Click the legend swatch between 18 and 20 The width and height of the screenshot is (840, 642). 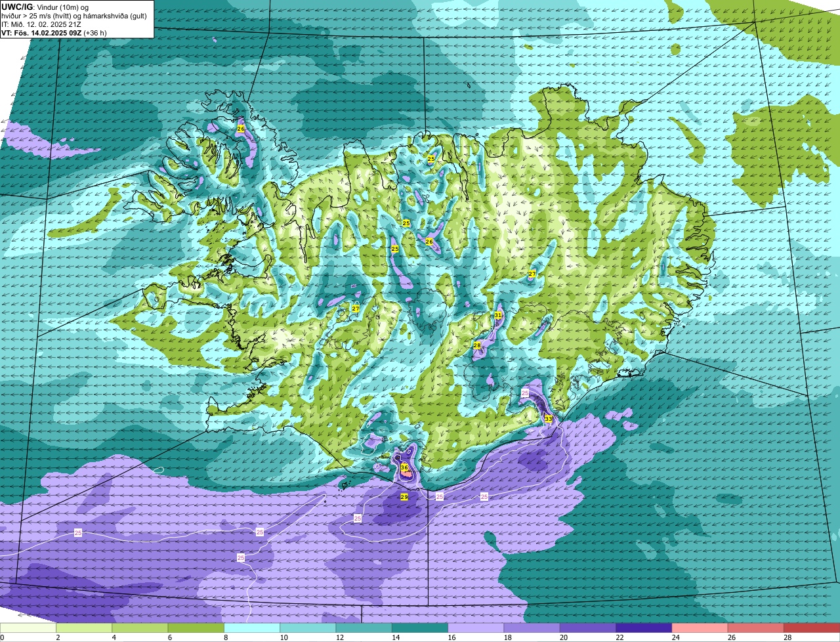[x=532, y=628]
